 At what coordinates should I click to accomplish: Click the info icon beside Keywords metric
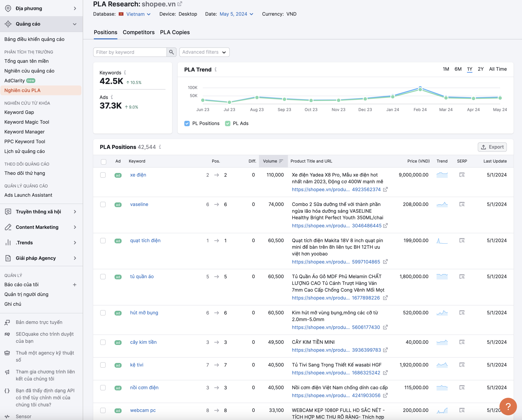tap(125, 72)
